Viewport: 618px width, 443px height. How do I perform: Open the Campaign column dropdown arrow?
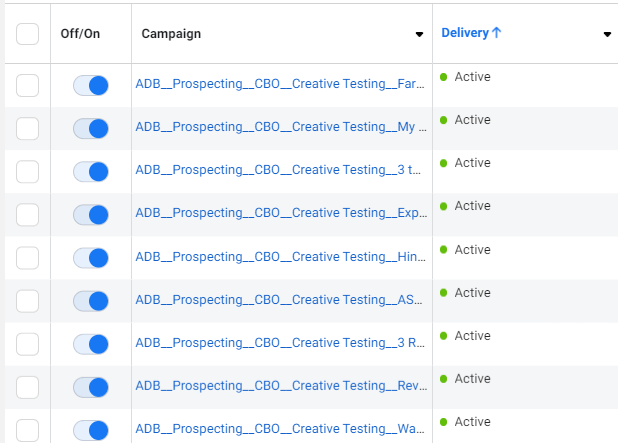click(419, 35)
